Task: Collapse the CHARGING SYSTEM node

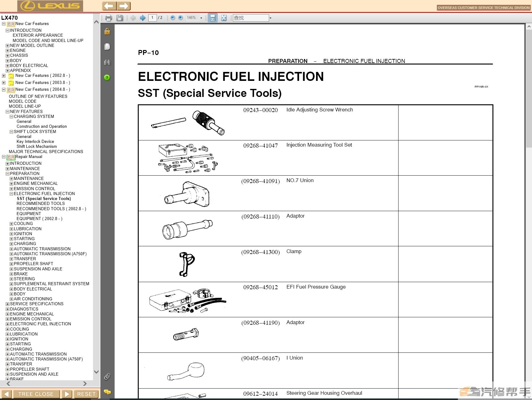Action: click(11, 117)
